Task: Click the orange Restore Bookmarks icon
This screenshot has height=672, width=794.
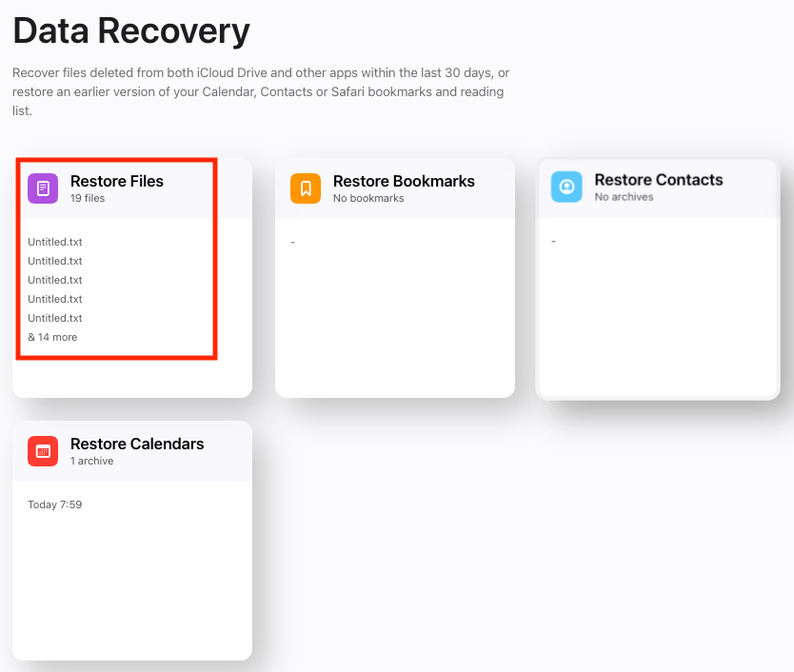Action: (x=305, y=188)
